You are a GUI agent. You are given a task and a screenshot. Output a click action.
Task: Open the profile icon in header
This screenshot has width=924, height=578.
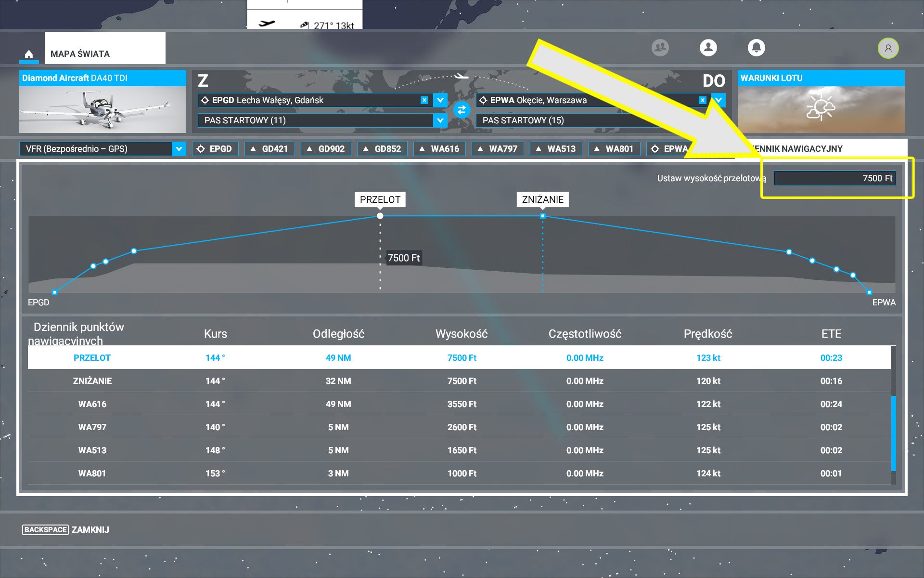coord(708,48)
